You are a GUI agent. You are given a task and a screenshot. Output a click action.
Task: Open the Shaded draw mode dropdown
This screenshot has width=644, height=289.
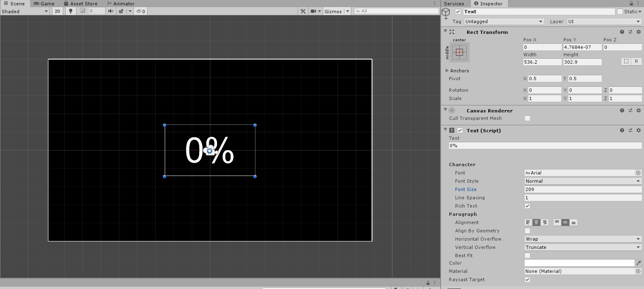pos(25,11)
